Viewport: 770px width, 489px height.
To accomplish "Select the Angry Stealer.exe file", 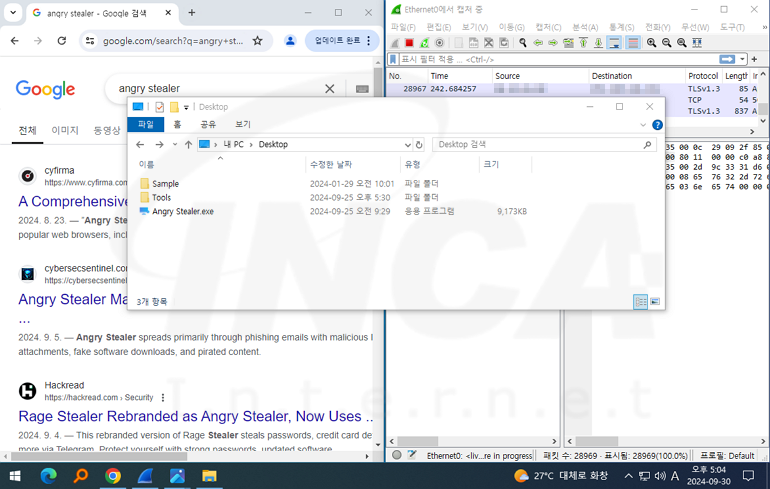I will pyautogui.click(x=183, y=212).
